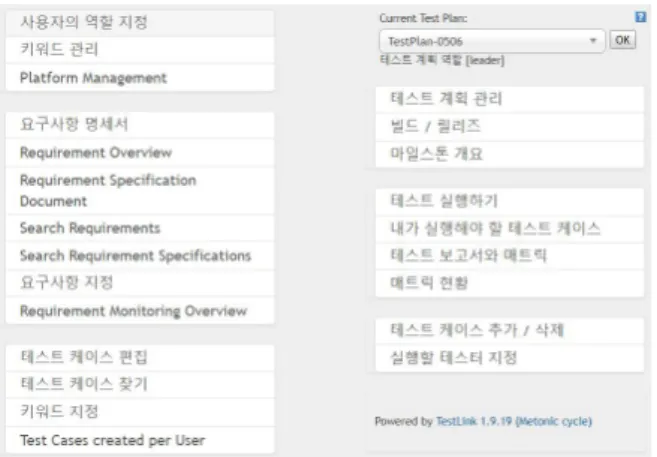Follow the TestLink 1.9.19 footer link

tap(514, 421)
